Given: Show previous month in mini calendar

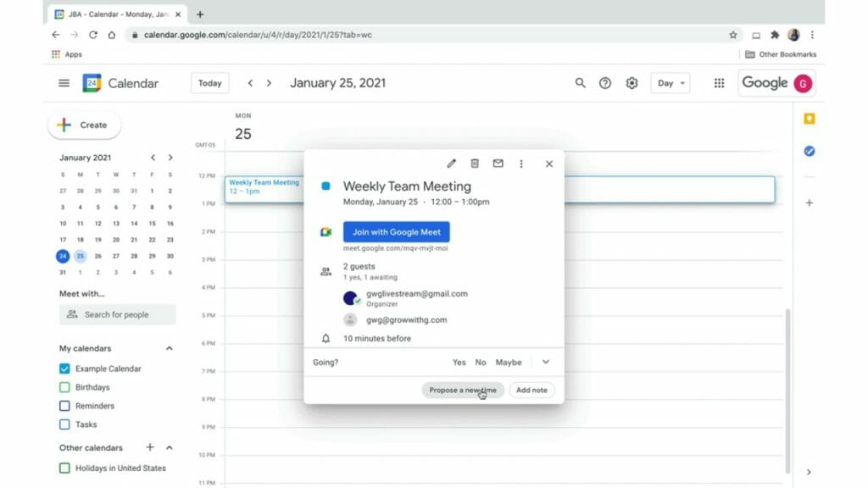Looking at the screenshot, I should pos(153,158).
